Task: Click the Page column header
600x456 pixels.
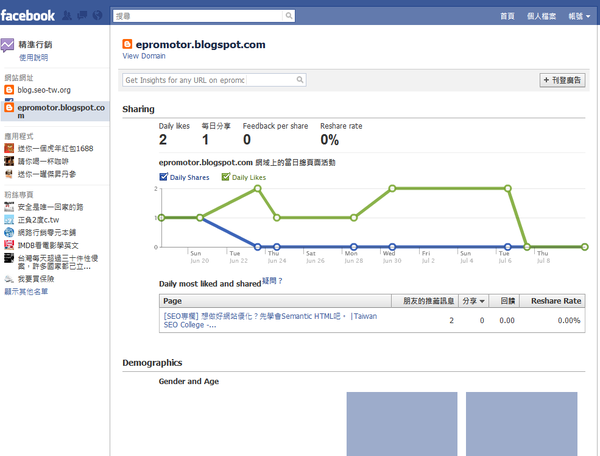Action: click(276, 301)
